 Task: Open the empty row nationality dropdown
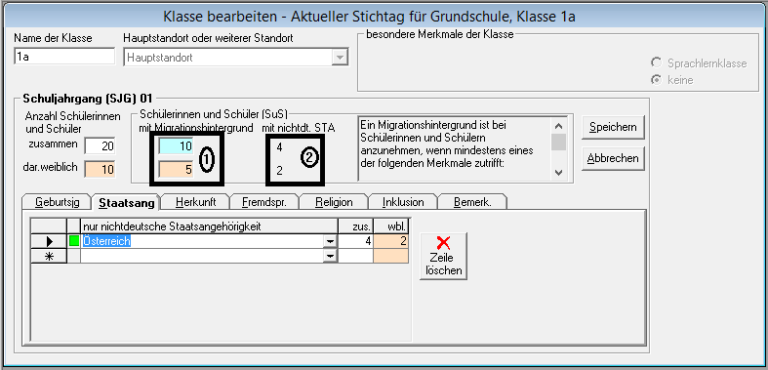coord(331,256)
